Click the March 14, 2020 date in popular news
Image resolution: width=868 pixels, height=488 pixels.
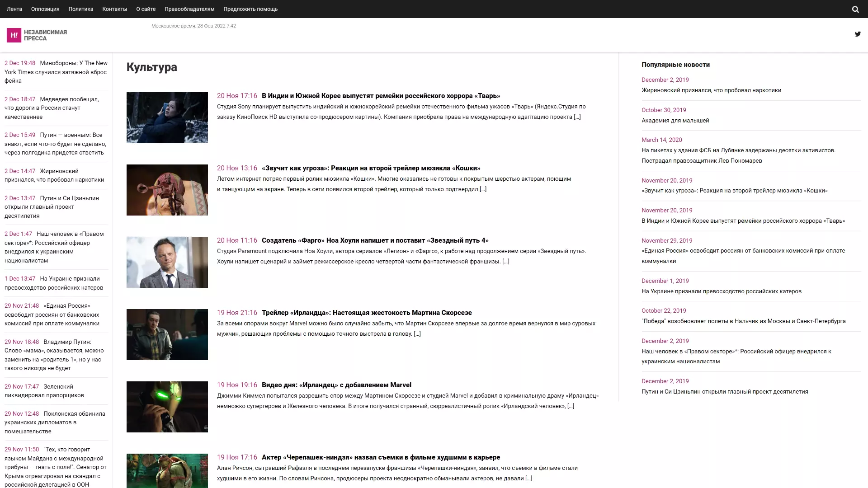pos(661,140)
